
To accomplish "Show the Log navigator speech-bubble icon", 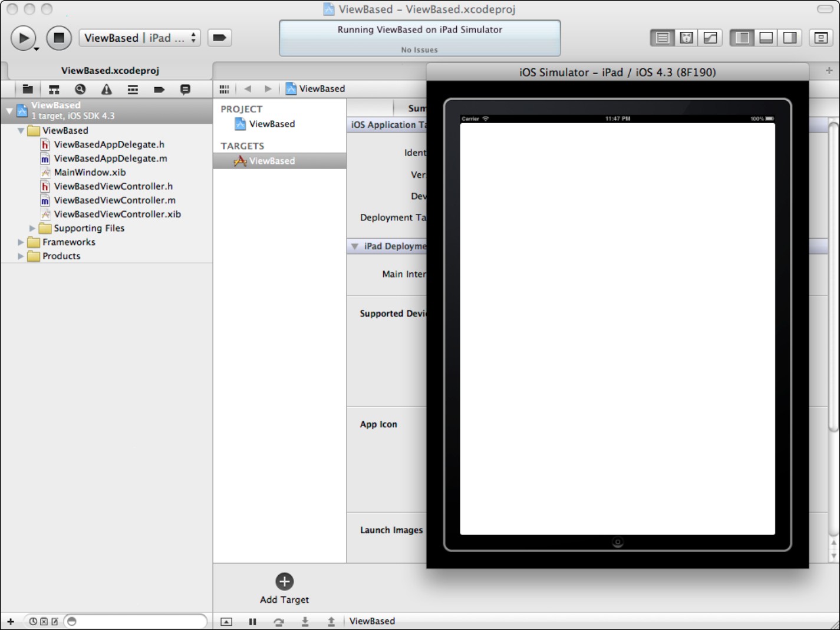I will pos(185,90).
